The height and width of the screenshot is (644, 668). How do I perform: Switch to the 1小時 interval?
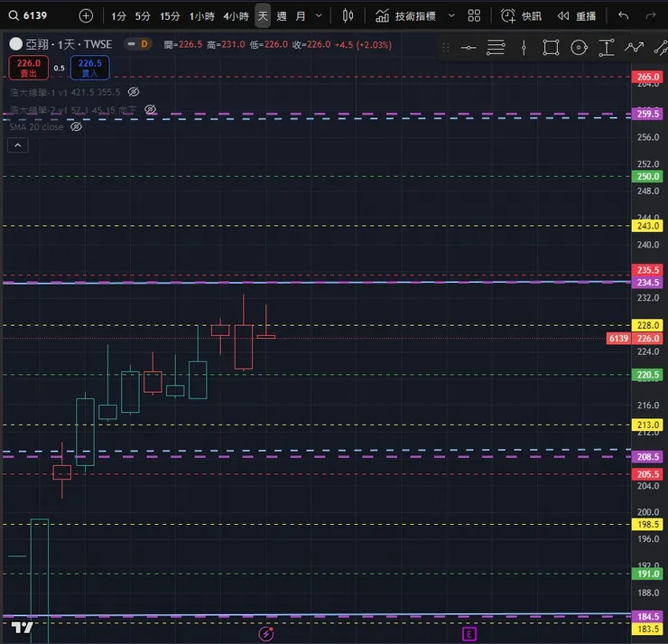coord(201,16)
